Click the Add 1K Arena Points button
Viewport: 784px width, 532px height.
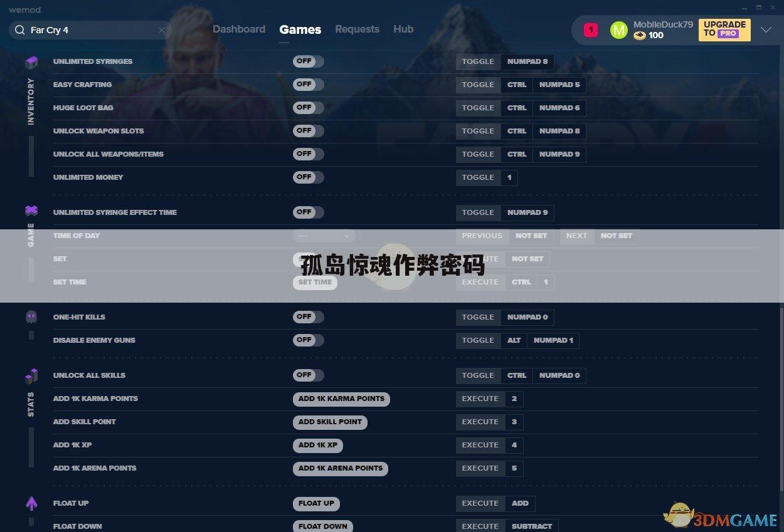(x=341, y=468)
